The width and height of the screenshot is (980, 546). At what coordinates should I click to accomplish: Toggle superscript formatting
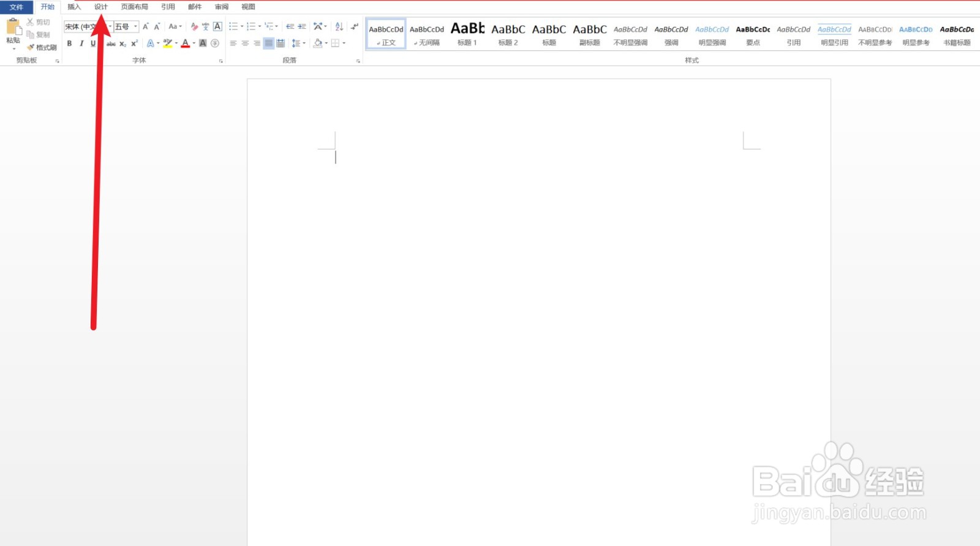[134, 43]
